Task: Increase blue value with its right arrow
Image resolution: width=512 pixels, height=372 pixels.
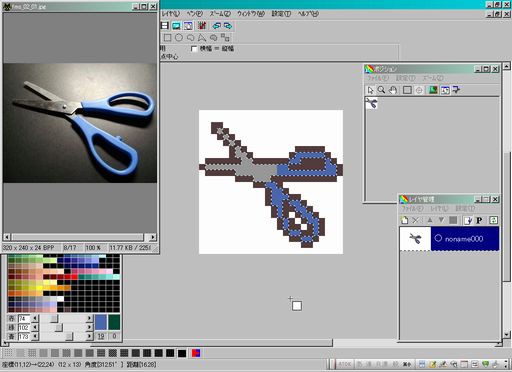Action: point(89,337)
